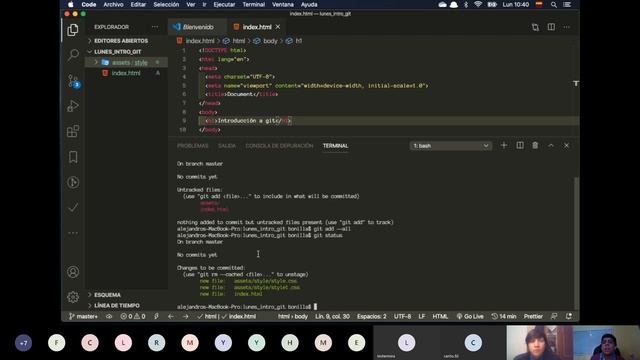Change language mode via HTML status item
Image resolution: width=640 pixels, height=360 pixels.
click(x=440, y=316)
